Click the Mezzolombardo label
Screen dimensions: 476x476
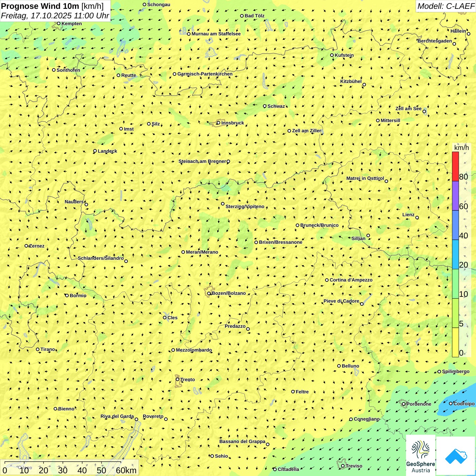pos(194,350)
